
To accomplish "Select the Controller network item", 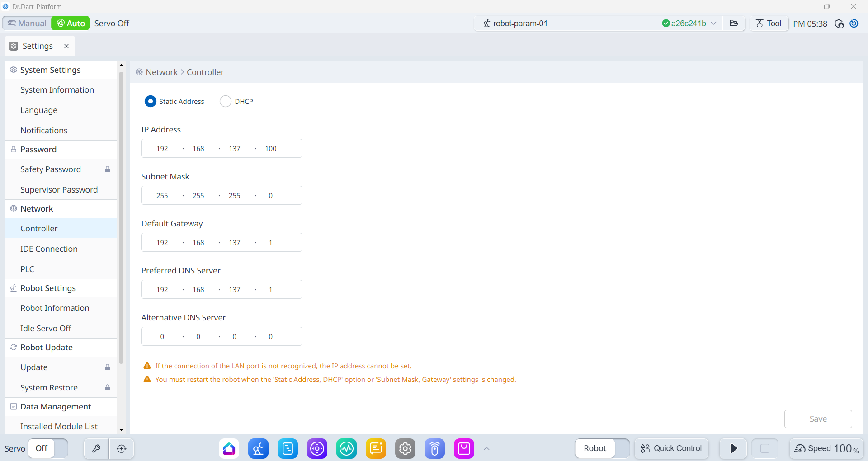I will [61, 229].
